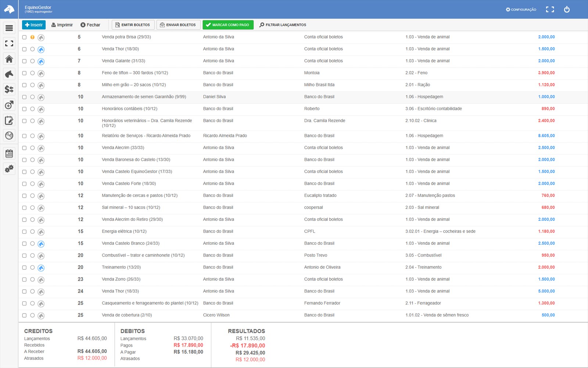Click Emitir Boletos
588x368 pixels.
[x=133, y=25]
